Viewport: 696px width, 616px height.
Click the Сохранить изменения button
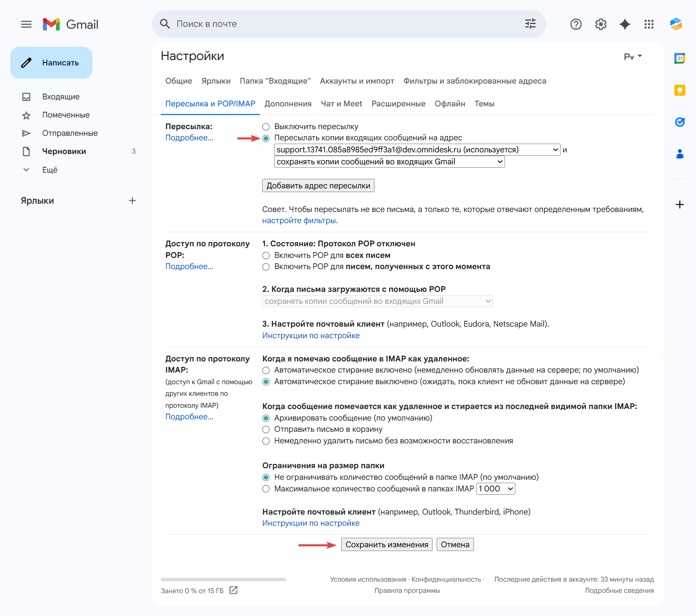pos(387,545)
